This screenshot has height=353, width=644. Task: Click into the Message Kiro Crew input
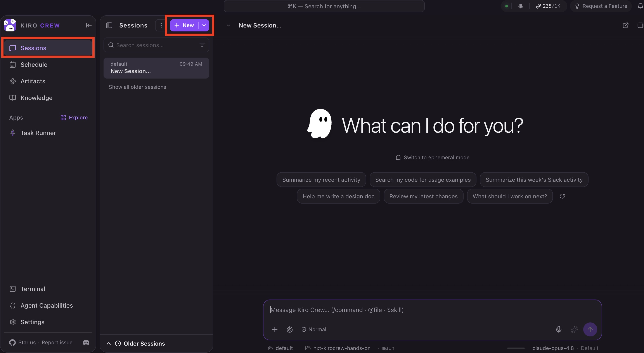click(432, 310)
